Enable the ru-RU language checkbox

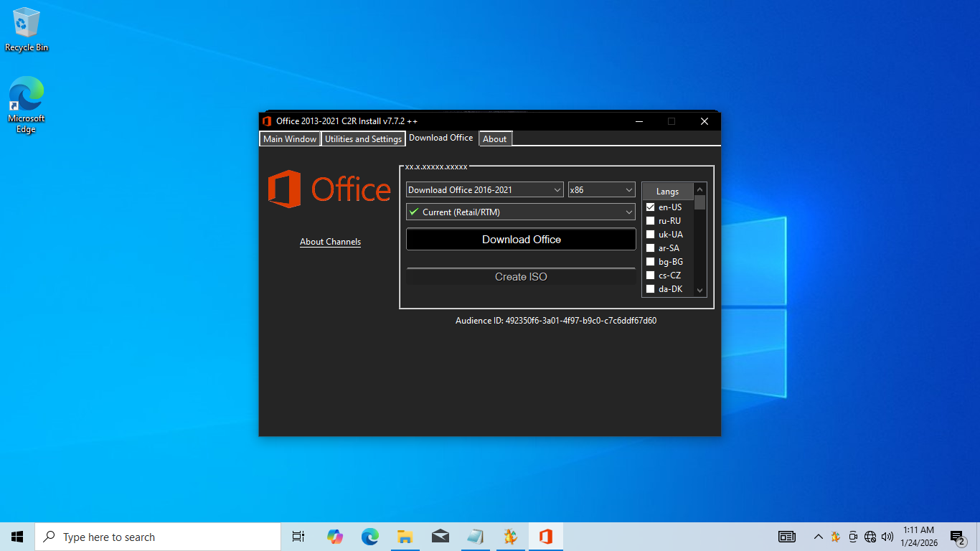tap(651, 221)
